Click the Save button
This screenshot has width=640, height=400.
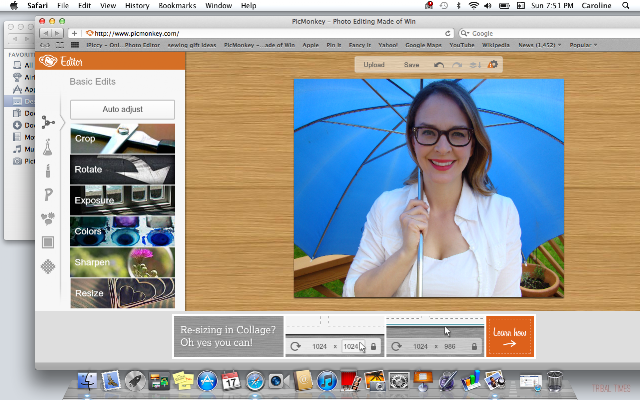[x=411, y=64]
